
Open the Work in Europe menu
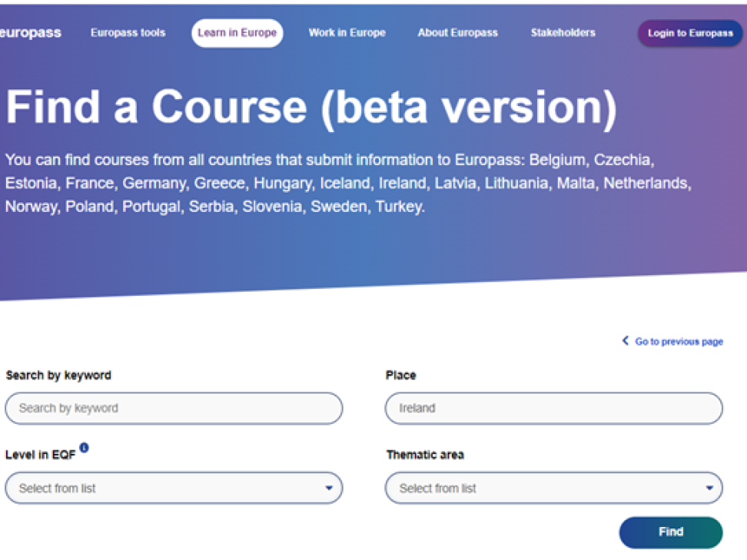(x=347, y=33)
